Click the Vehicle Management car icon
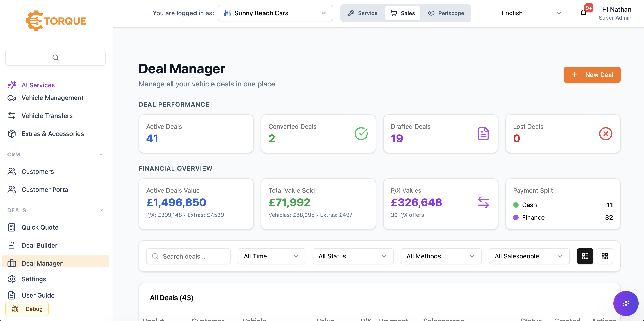Image resolution: width=644 pixels, height=321 pixels. click(12, 98)
